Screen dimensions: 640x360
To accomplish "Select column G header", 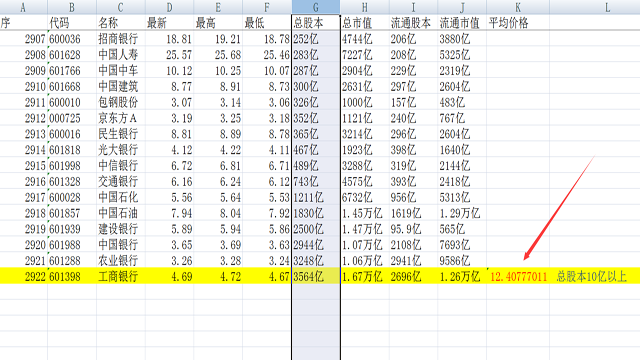I will pos(316,7).
